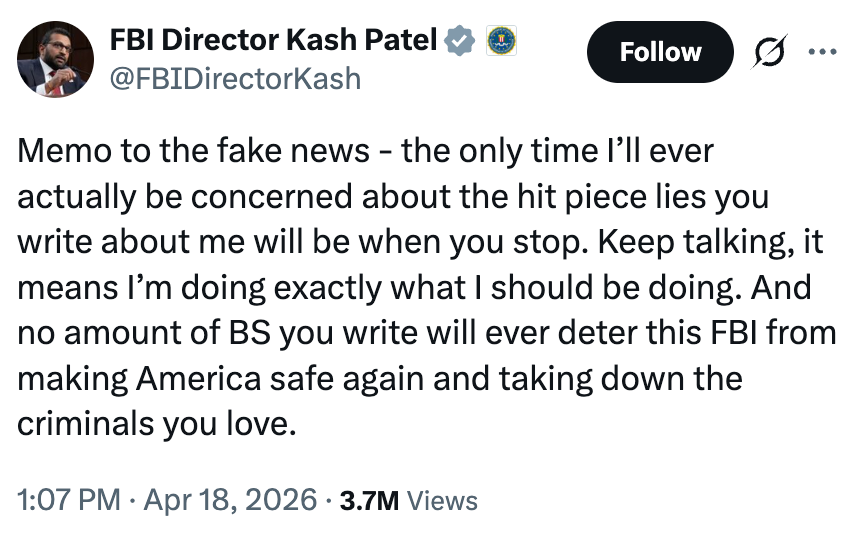This screenshot has width=858, height=536.
Task: Click the 3.7M view count number
Action: [x=370, y=500]
